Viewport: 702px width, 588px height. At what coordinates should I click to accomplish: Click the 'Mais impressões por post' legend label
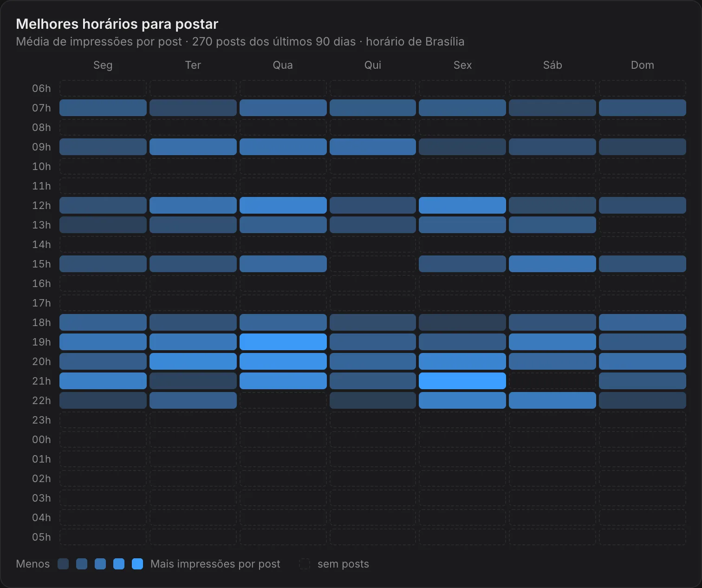215,564
